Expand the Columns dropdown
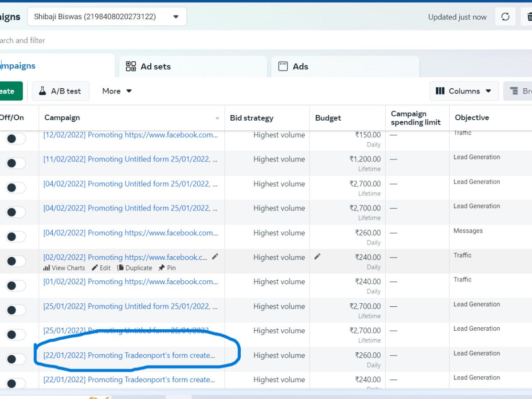 click(464, 91)
